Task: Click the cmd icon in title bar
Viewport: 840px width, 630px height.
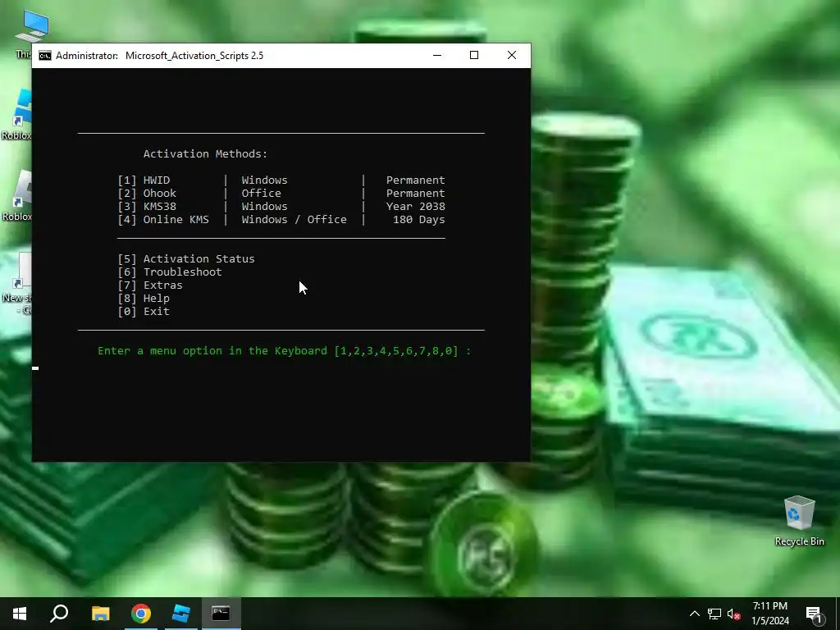Action: (45, 56)
